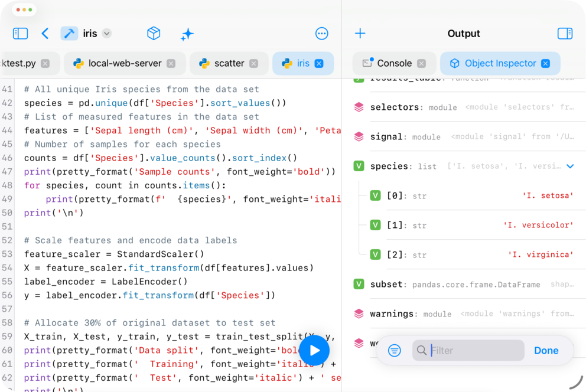Click the Python icon on scatter tab
Image resolution: width=586 pixels, height=392 pixels.
pos(204,64)
